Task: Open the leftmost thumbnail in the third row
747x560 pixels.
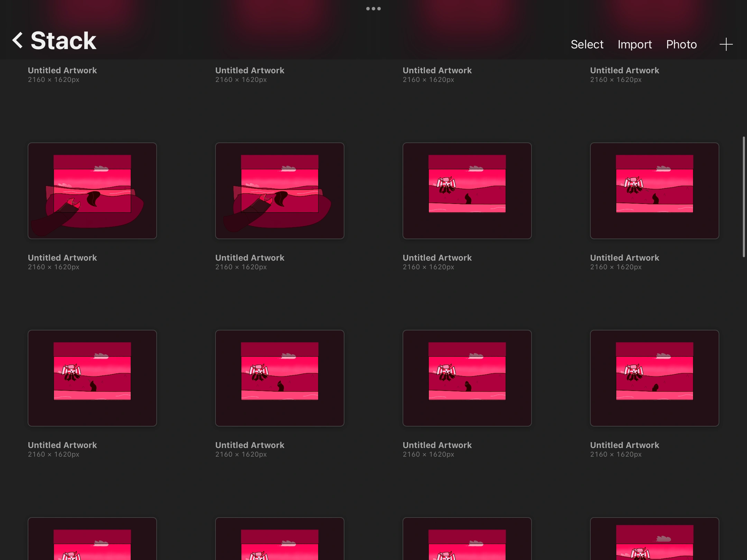Action: point(92,378)
